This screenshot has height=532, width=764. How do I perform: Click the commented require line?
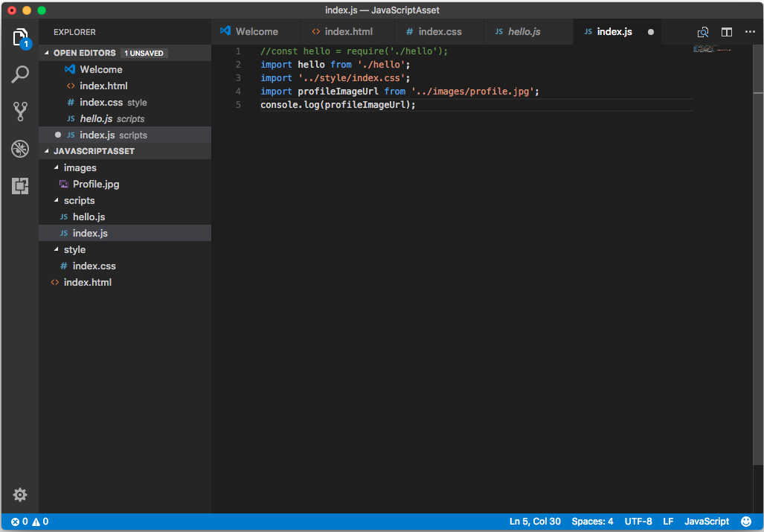(x=354, y=51)
